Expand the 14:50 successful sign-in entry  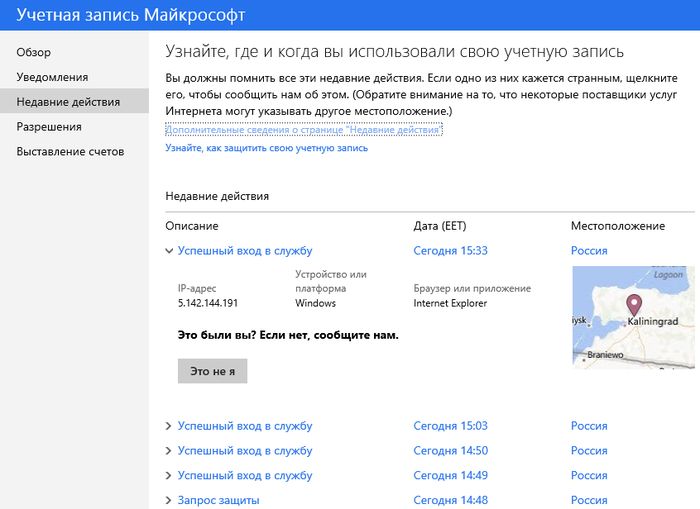pos(245,451)
